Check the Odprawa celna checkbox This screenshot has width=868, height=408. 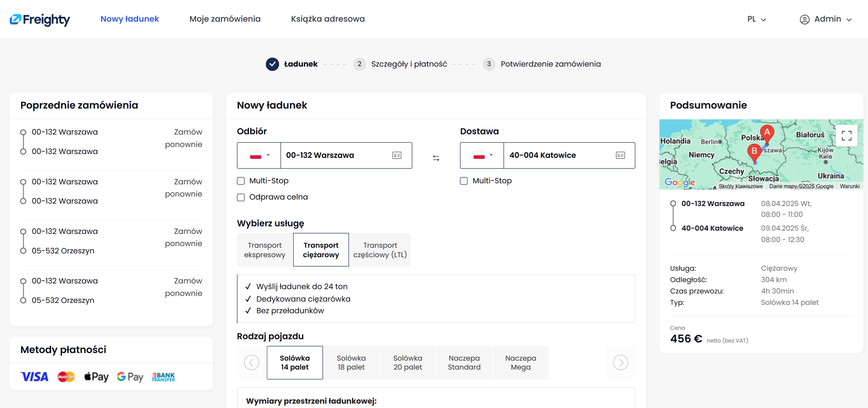(241, 197)
